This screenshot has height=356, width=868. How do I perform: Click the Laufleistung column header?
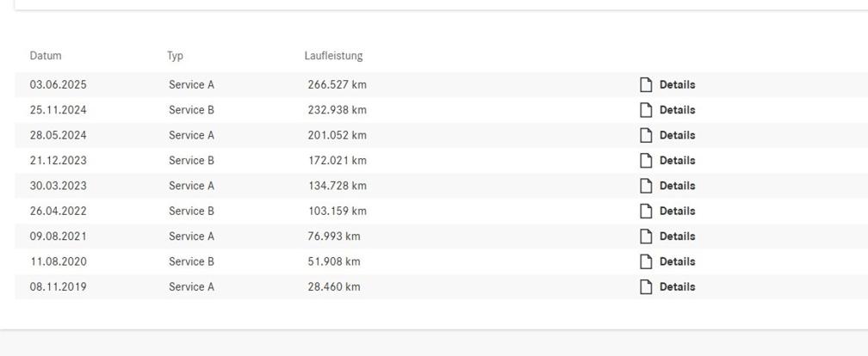click(x=333, y=56)
